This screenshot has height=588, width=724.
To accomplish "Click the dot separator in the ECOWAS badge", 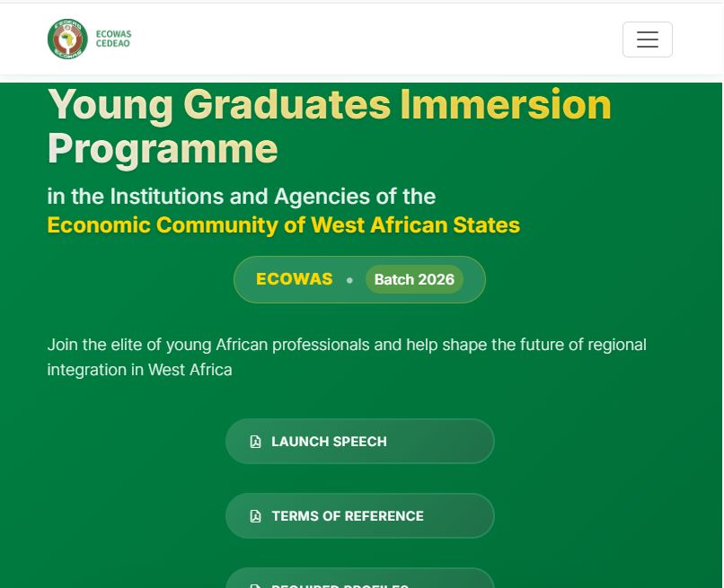I will pyautogui.click(x=349, y=279).
